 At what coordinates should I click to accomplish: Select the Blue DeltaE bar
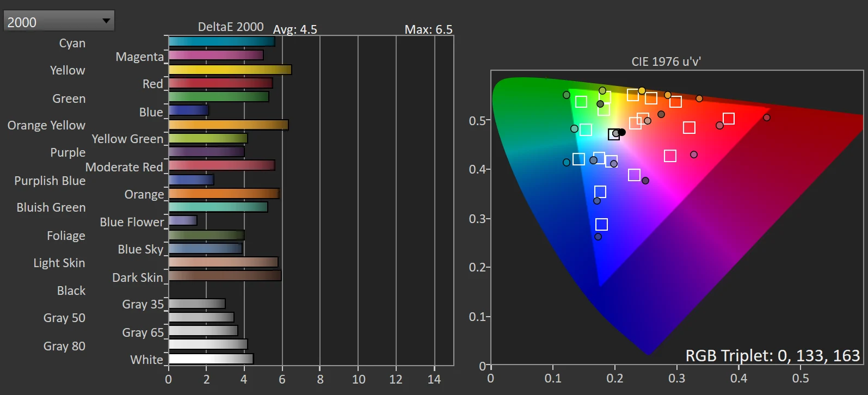[188, 110]
